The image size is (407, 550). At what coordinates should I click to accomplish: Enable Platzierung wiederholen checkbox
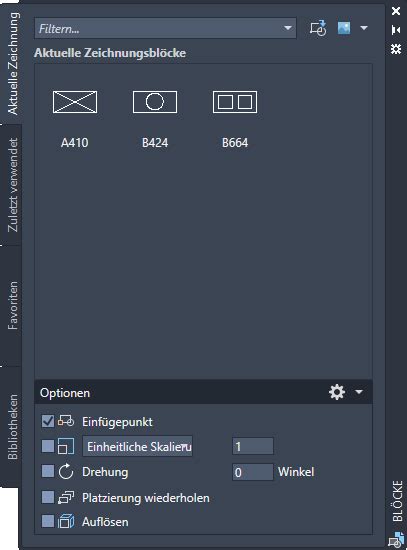[x=48, y=497]
